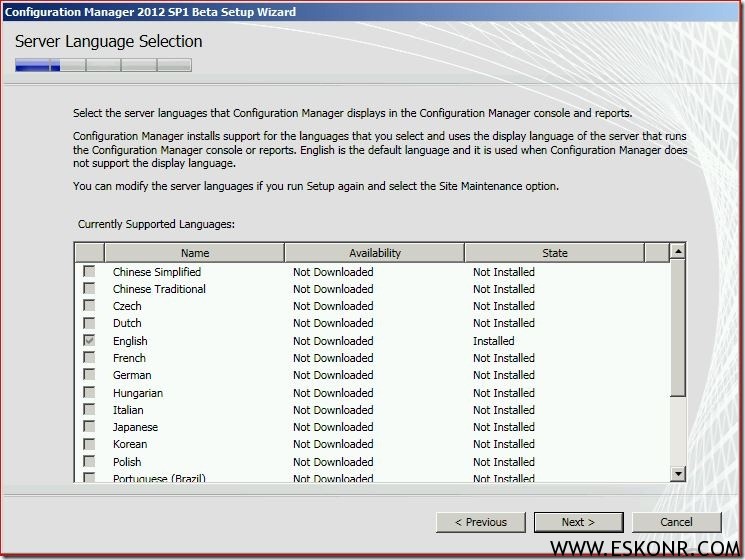The width and height of the screenshot is (745, 560).
Task: Check the Hungarian language checkbox
Action: [89, 392]
